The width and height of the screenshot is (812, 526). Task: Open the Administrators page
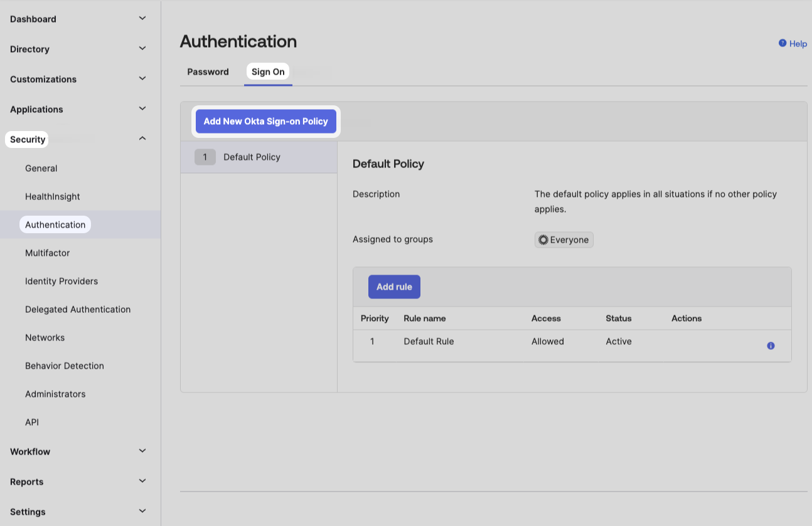pyautogui.click(x=55, y=394)
